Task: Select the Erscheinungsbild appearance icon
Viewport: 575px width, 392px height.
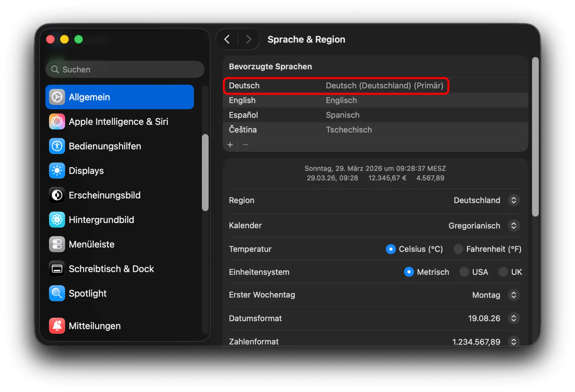Action: 57,195
